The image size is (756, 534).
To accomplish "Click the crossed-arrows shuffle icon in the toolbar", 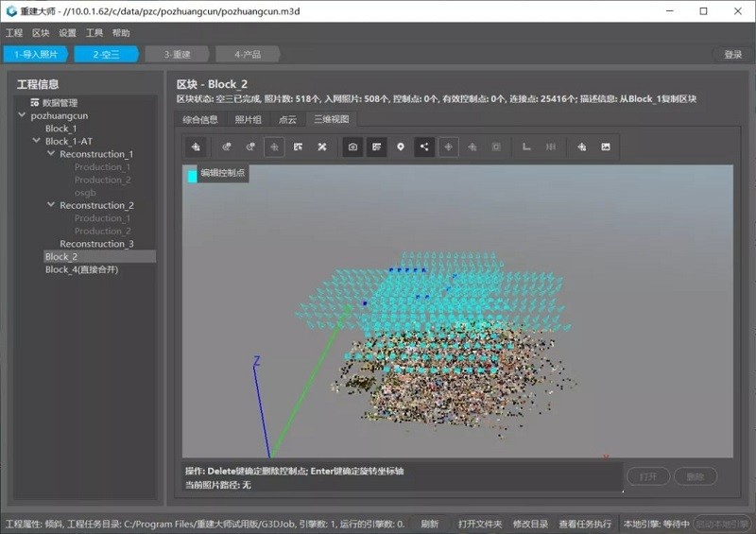I will coord(321,147).
